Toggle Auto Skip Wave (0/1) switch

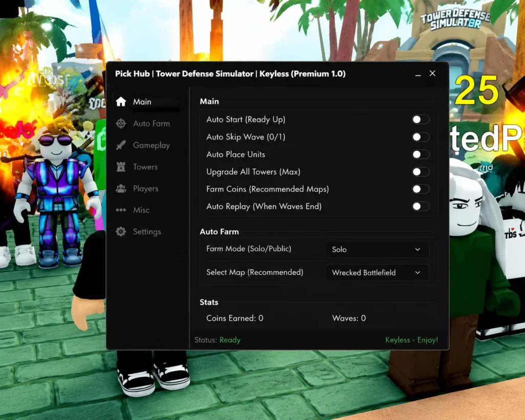tap(420, 137)
